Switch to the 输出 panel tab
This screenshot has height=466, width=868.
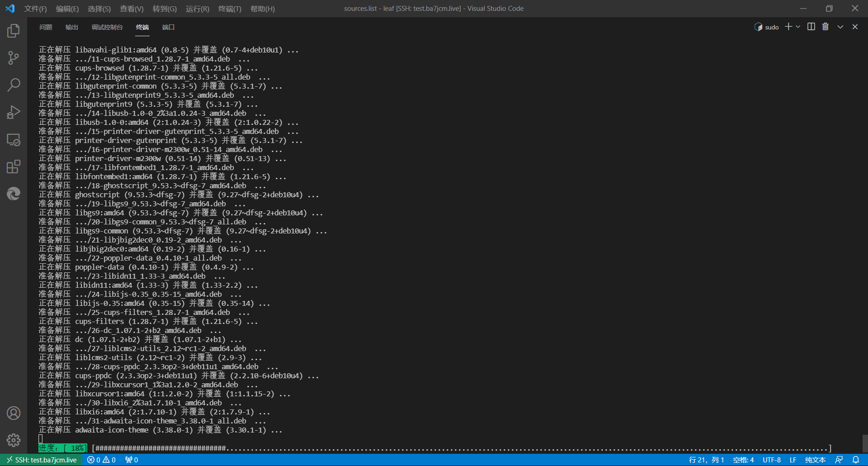click(x=72, y=27)
